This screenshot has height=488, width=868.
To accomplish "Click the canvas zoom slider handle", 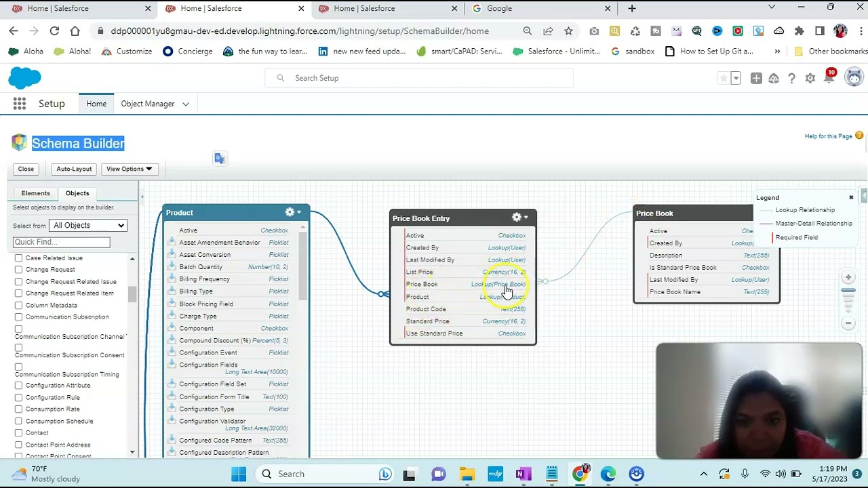I will click(848, 291).
